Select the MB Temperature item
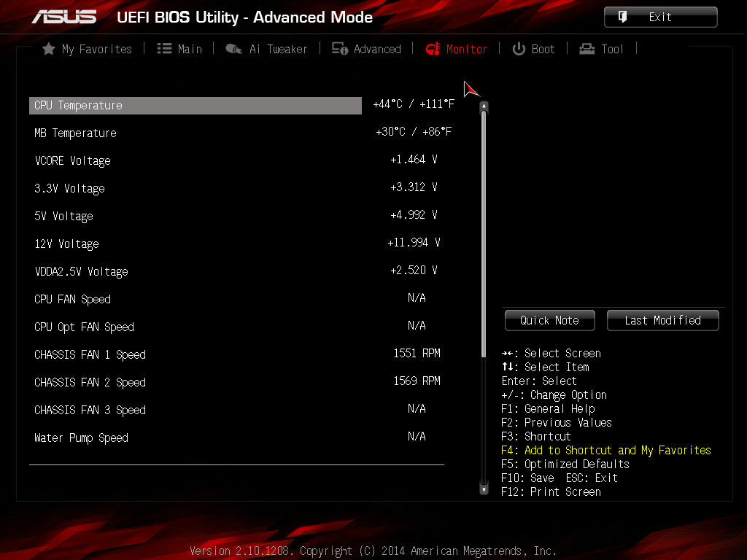This screenshot has height=560, width=747. [x=75, y=133]
